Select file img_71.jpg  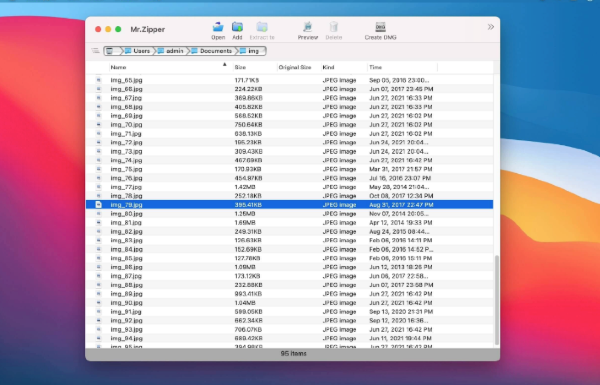pos(289,134)
